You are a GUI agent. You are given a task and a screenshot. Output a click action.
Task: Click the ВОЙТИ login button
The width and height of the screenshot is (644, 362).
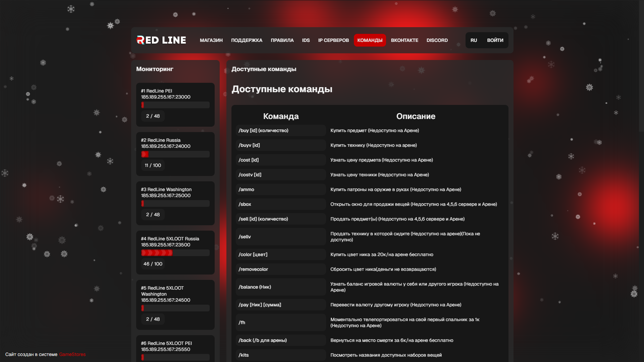click(495, 40)
